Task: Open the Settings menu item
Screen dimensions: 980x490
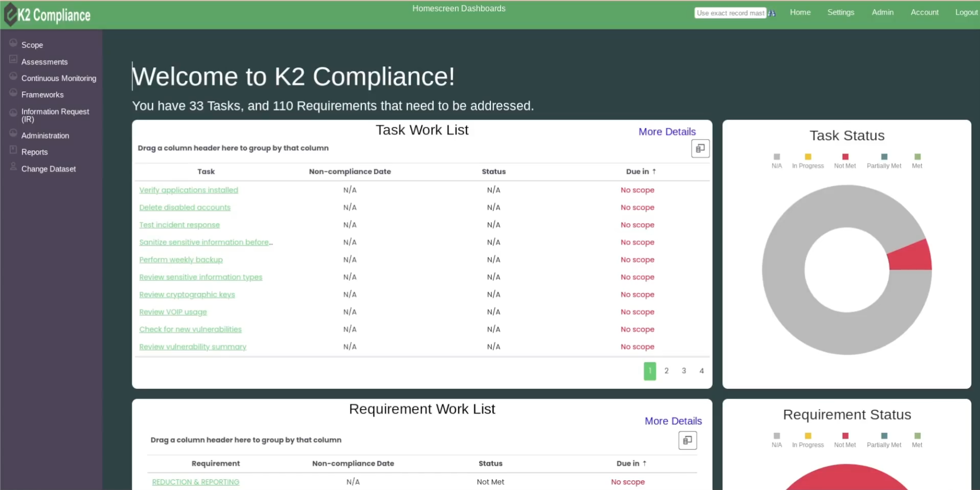Action: (840, 12)
